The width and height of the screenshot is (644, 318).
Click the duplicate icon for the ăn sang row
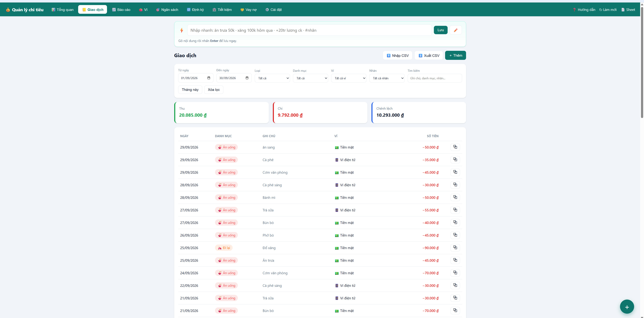coord(455,147)
